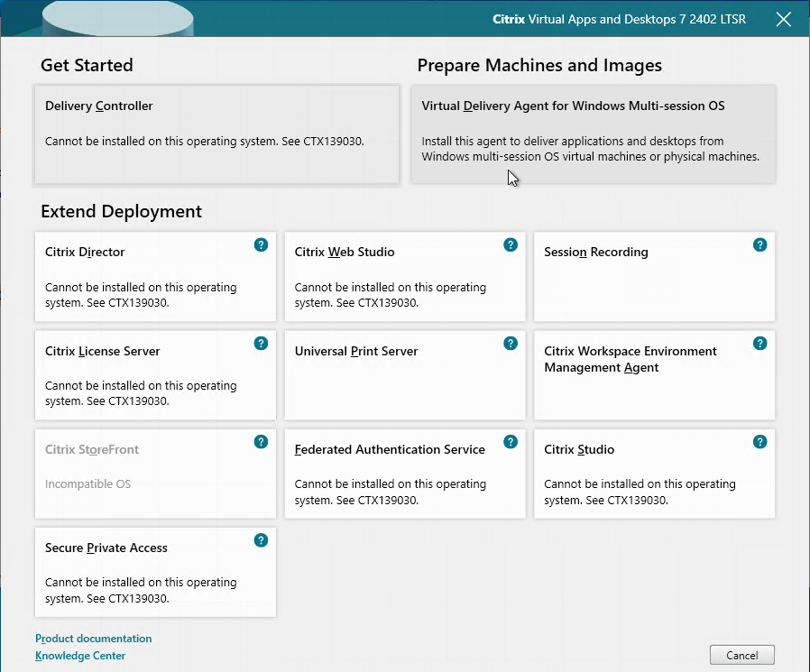The width and height of the screenshot is (810, 672).
Task: Open the Product documentation link
Action: pyautogui.click(x=94, y=639)
